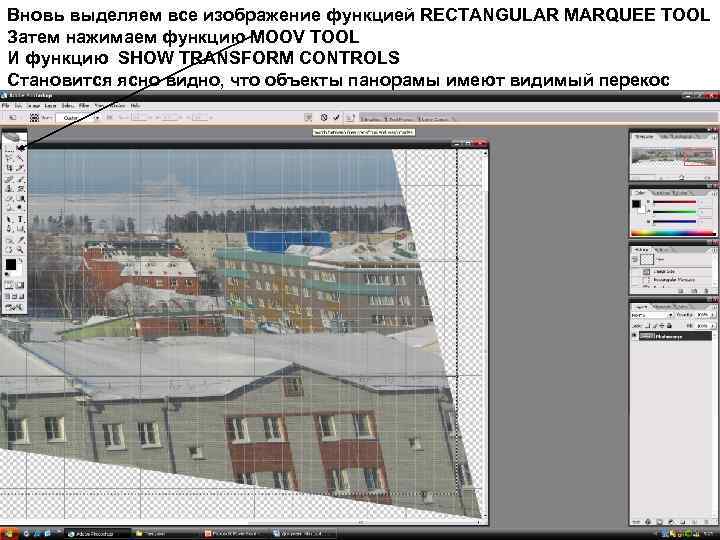This screenshot has width=720, height=540.
Task: Open the Select menu
Action: pos(68,106)
